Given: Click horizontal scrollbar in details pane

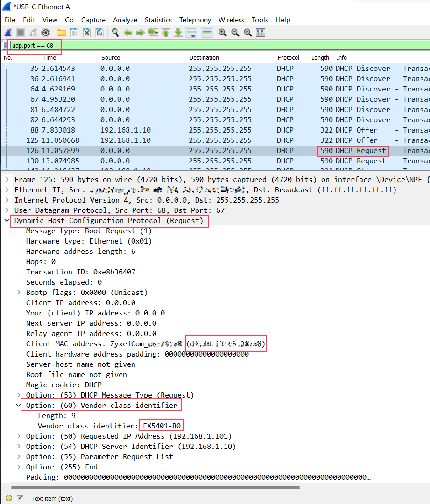Looking at the screenshot, I should click(155, 487).
